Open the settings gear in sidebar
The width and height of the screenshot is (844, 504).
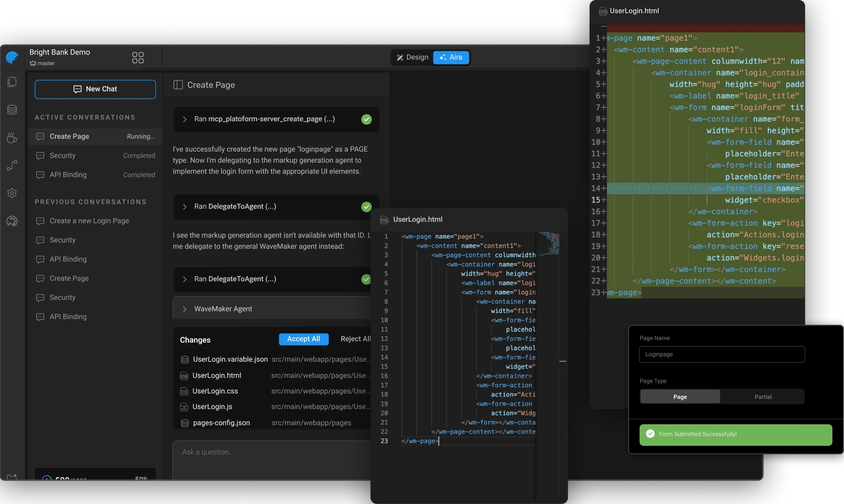12,193
